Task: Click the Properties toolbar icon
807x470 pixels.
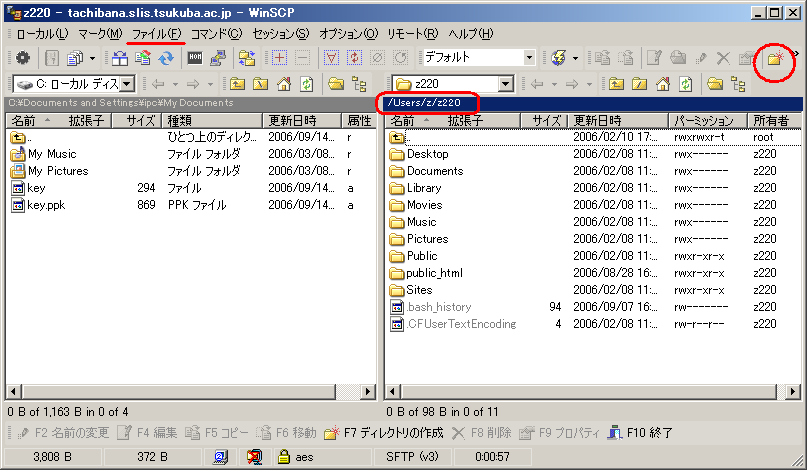Action: [x=746, y=58]
